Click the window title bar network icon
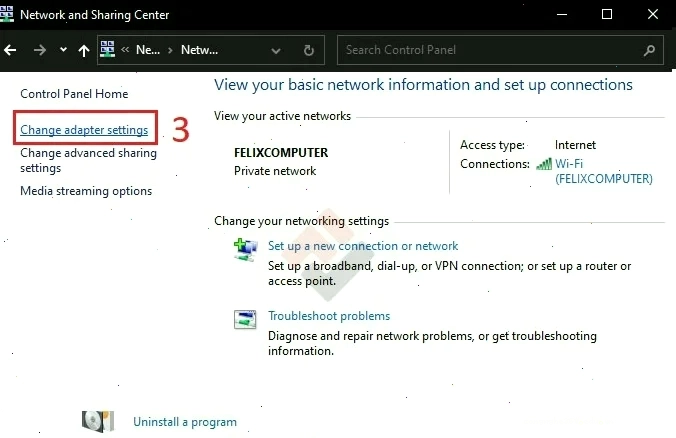Screen dimensions: 676x438 [x=6, y=14]
